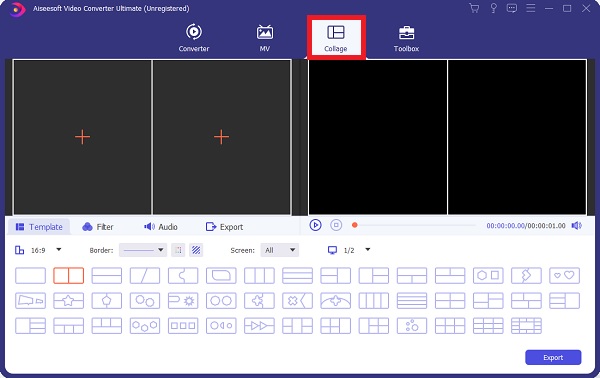Choose the three-row template in first row
The image size is (600, 378).
coord(297,275)
